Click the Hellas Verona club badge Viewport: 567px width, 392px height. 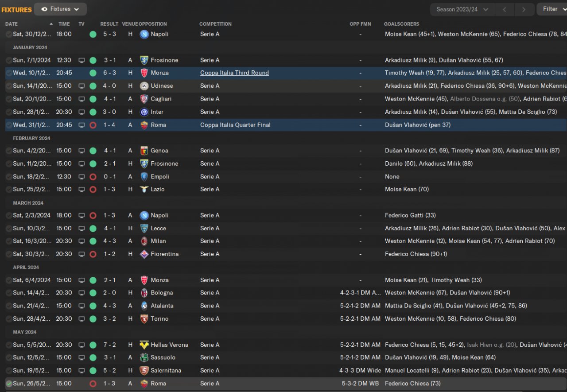pos(144,345)
